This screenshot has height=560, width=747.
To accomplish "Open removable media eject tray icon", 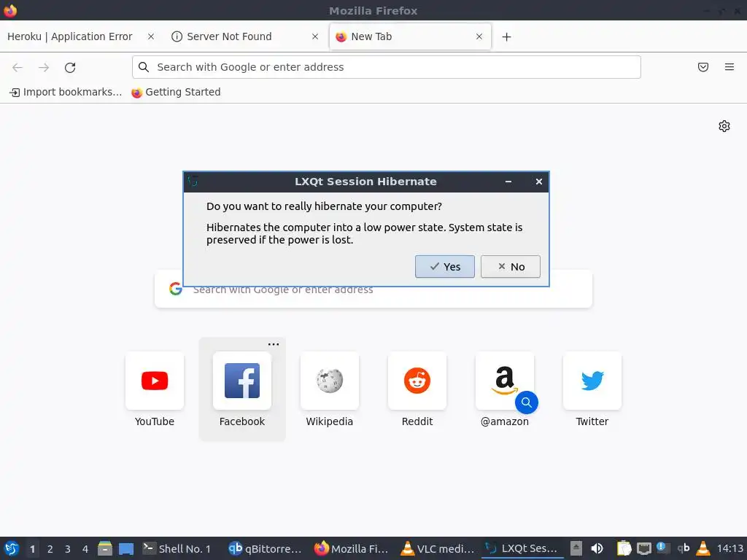I will point(576,548).
